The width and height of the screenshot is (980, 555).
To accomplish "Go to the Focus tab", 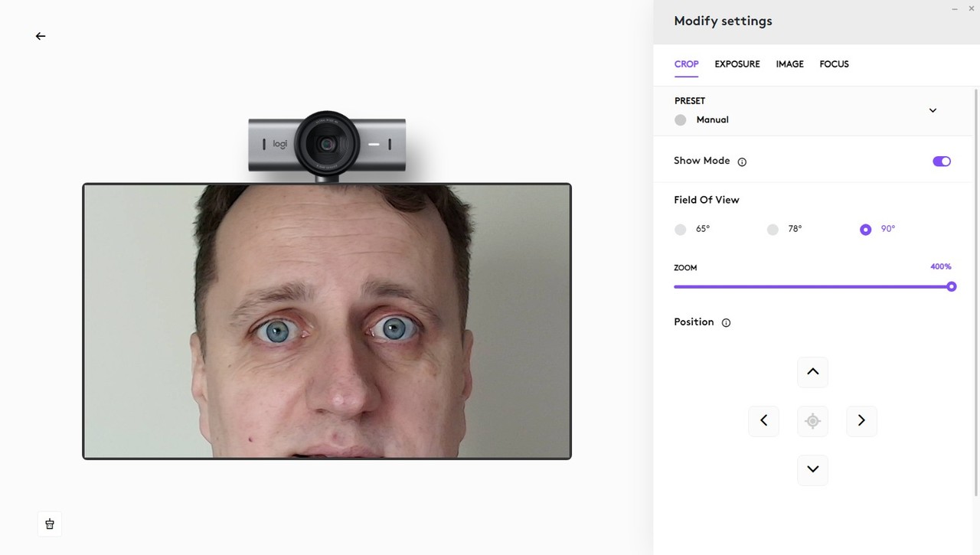I will coord(834,64).
